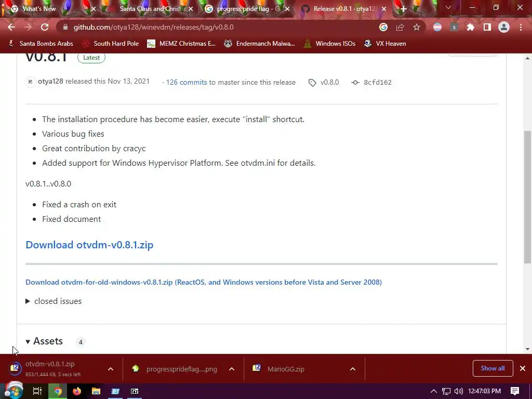Collapse the Assets section
Image resolution: width=532 pixels, height=399 pixels.
44,341
